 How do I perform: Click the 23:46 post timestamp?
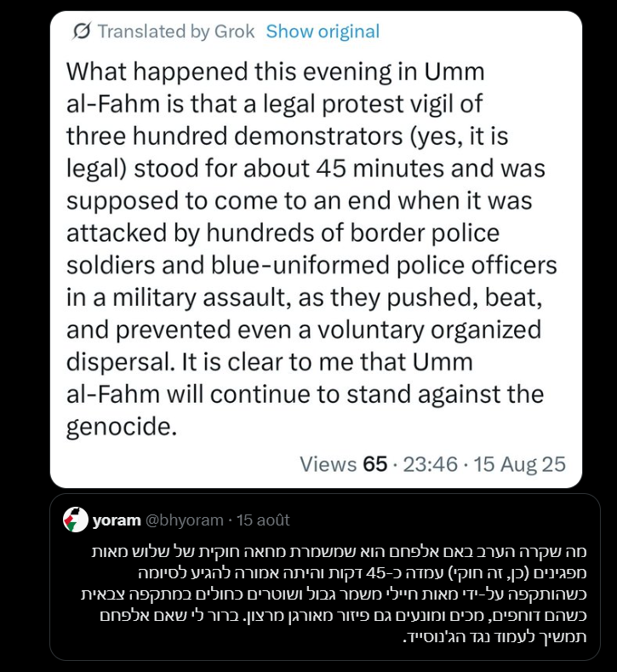click(430, 464)
